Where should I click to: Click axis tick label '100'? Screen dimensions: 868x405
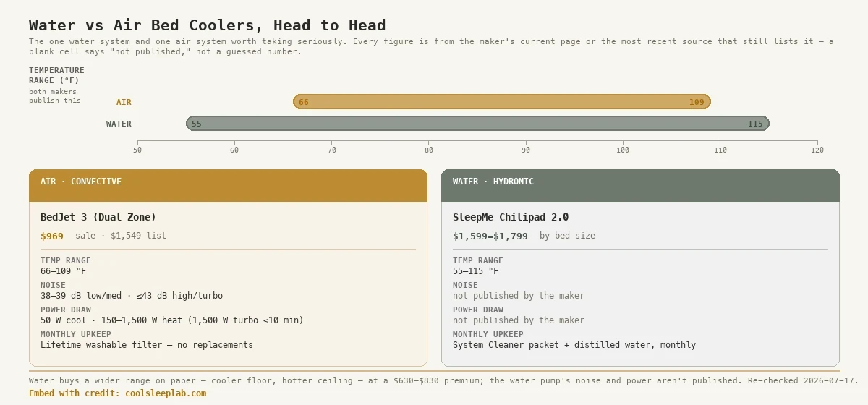623,150
